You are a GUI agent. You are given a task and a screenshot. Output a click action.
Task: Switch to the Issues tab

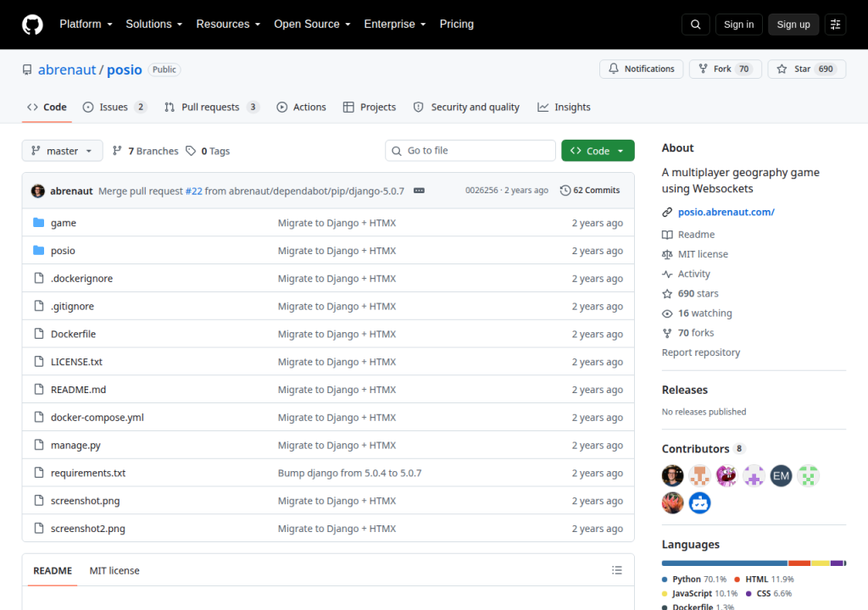click(114, 107)
